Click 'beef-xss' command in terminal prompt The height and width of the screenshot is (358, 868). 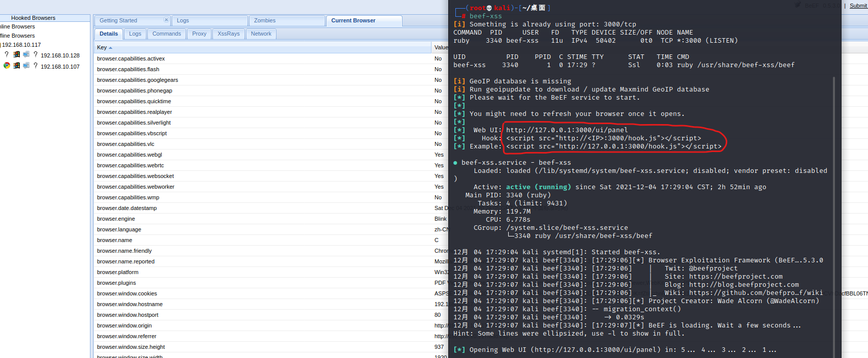coord(486,16)
